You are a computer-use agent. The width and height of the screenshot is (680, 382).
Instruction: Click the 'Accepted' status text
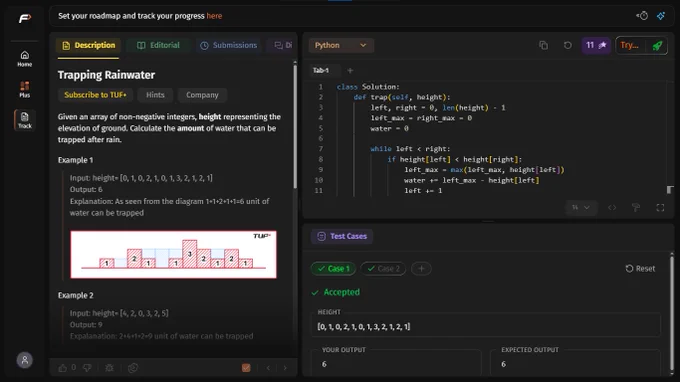pos(342,292)
